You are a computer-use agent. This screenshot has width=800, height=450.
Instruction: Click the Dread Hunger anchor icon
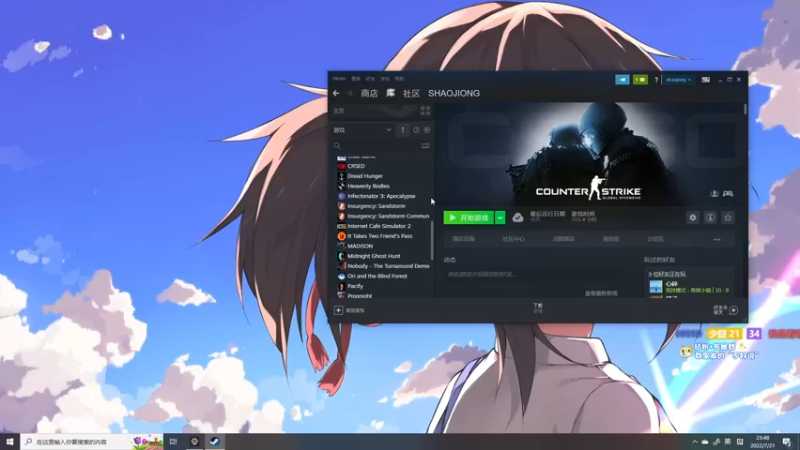341,176
